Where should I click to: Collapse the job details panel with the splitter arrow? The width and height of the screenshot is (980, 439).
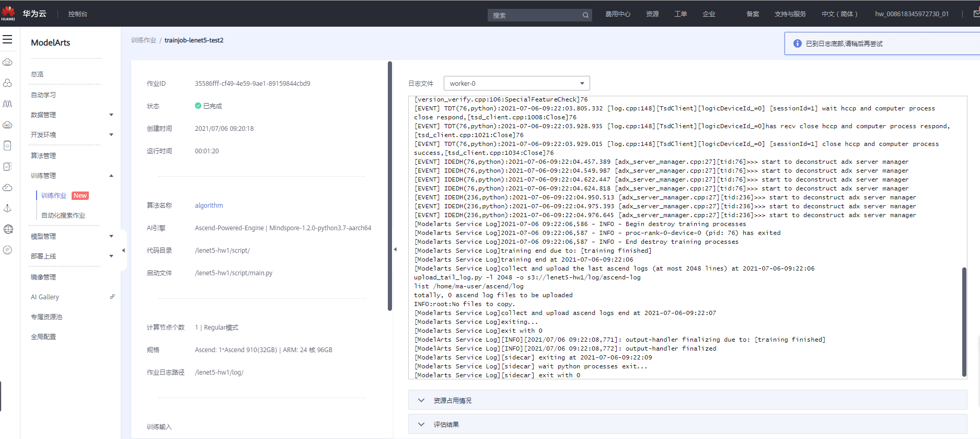tap(395, 250)
